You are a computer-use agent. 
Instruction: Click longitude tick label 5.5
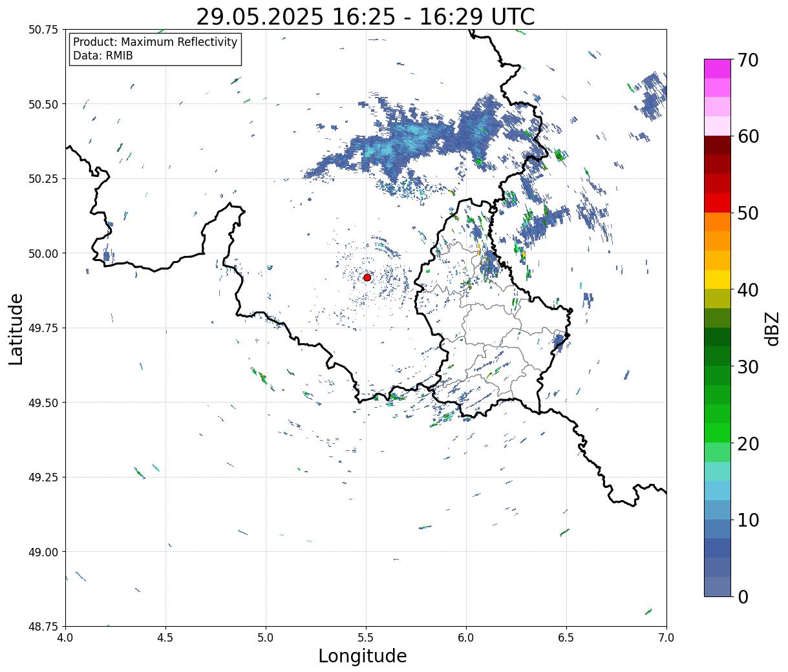pos(366,638)
